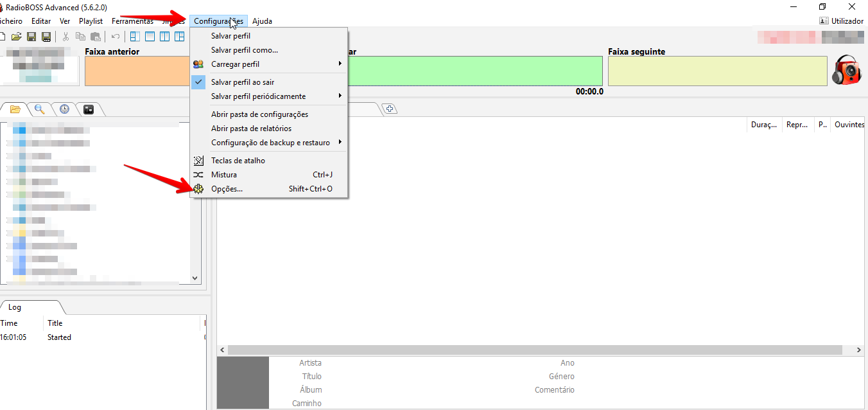Click the green current track progress panel

click(x=475, y=71)
